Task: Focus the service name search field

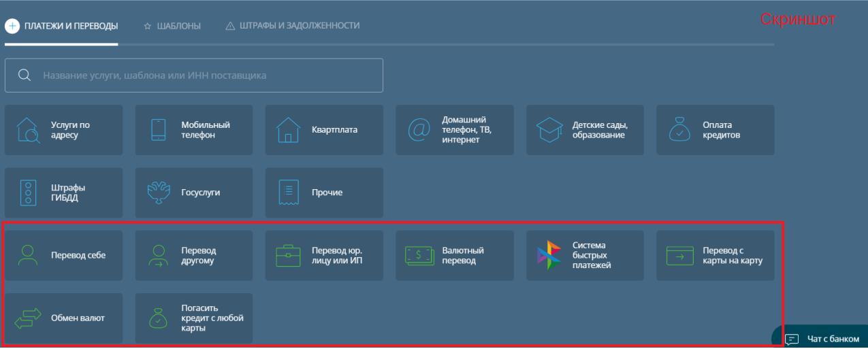Action: (x=194, y=76)
